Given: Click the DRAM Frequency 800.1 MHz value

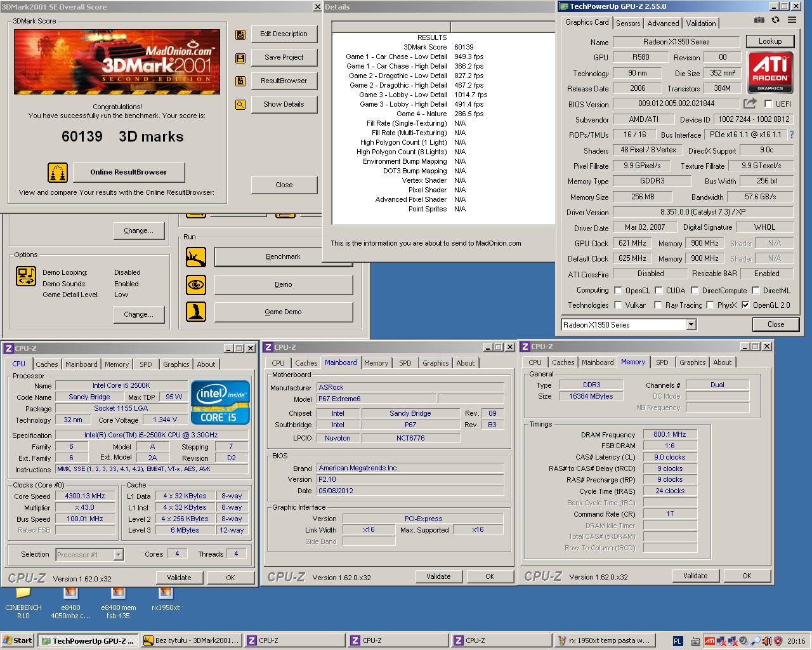Looking at the screenshot, I should 669,435.
